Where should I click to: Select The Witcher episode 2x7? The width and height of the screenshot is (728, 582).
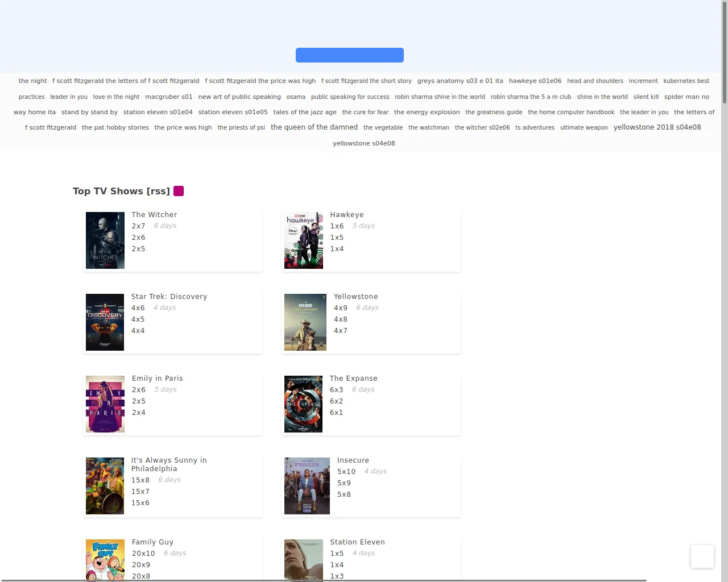point(138,226)
